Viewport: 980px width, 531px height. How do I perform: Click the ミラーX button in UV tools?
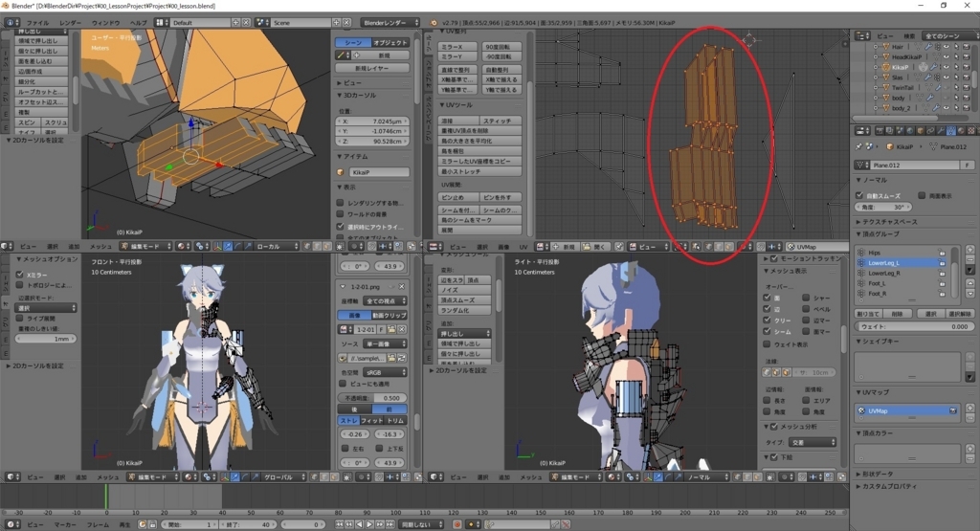(x=458, y=47)
